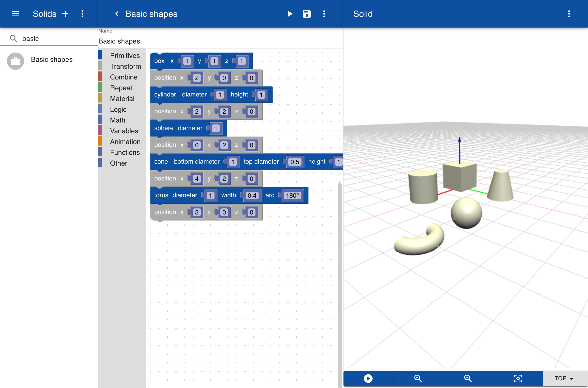Save the Basic shapes project

coord(307,14)
